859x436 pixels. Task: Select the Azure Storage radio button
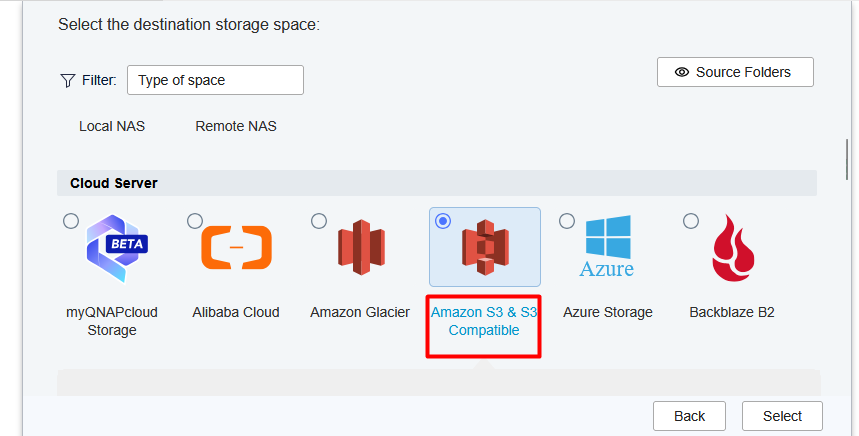(567, 221)
